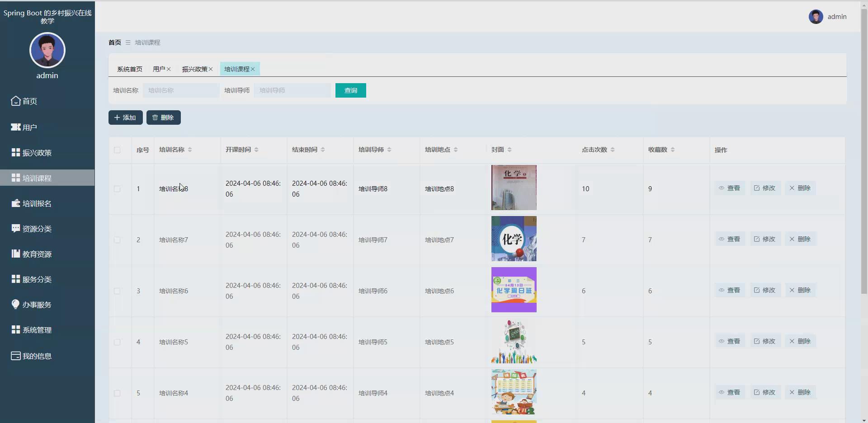Sort by 培训名称 column arrows

tap(190, 150)
